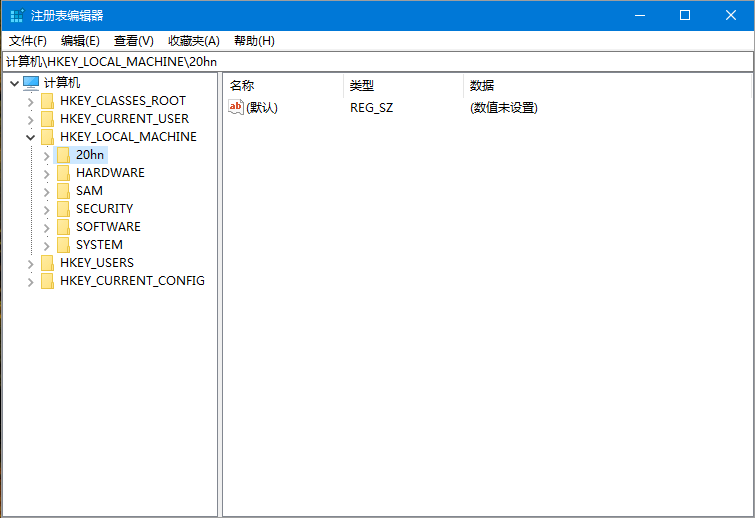Select the HARDWARE key label

(x=110, y=173)
